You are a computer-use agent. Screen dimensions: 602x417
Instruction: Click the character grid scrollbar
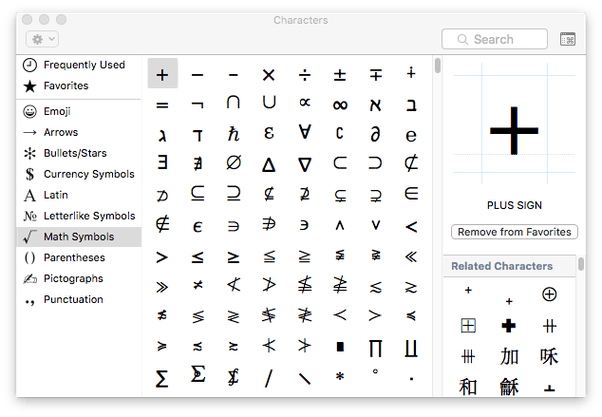click(x=438, y=65)
